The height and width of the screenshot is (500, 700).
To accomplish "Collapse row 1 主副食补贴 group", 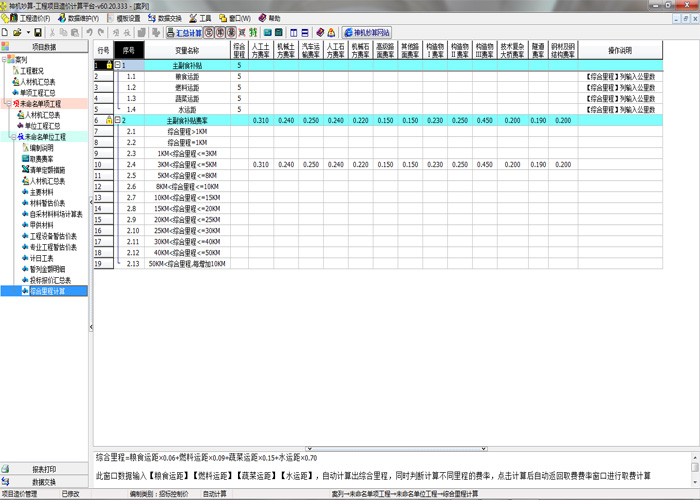I will pos(118,65).
